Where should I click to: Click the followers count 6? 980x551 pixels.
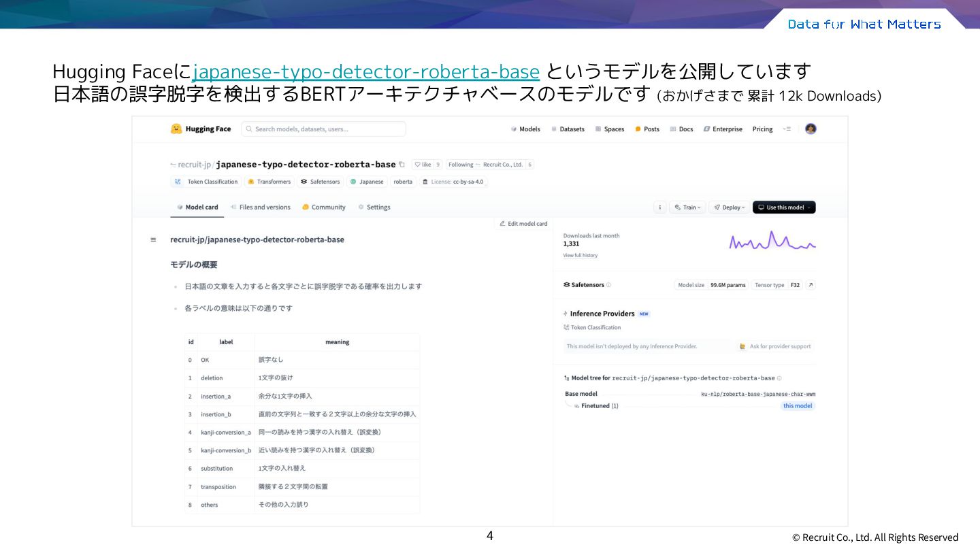[x=529, y=165]
